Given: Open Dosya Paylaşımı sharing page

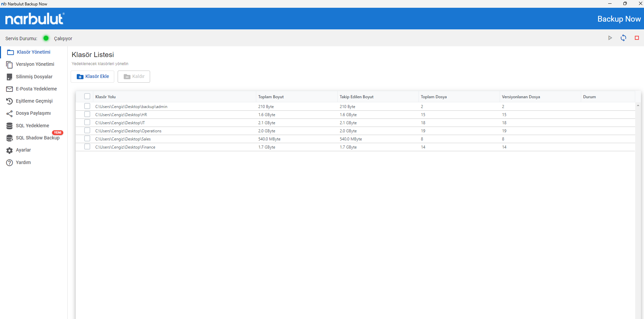Looking at the screenshot, I should click(x=33, y=113).
